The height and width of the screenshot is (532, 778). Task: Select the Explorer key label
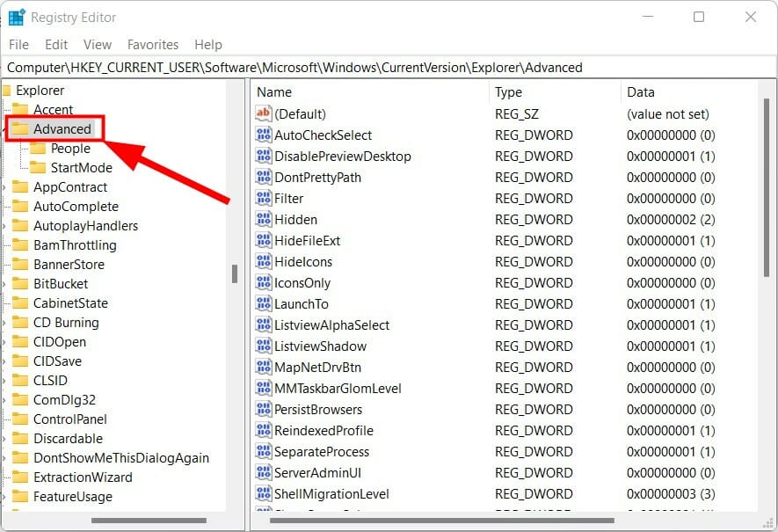click(x=40, y=91)
